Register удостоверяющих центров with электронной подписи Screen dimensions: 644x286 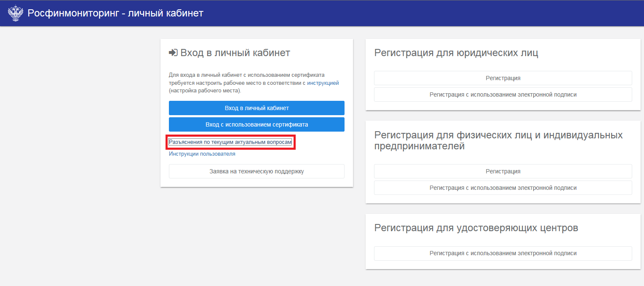(503, 254)
